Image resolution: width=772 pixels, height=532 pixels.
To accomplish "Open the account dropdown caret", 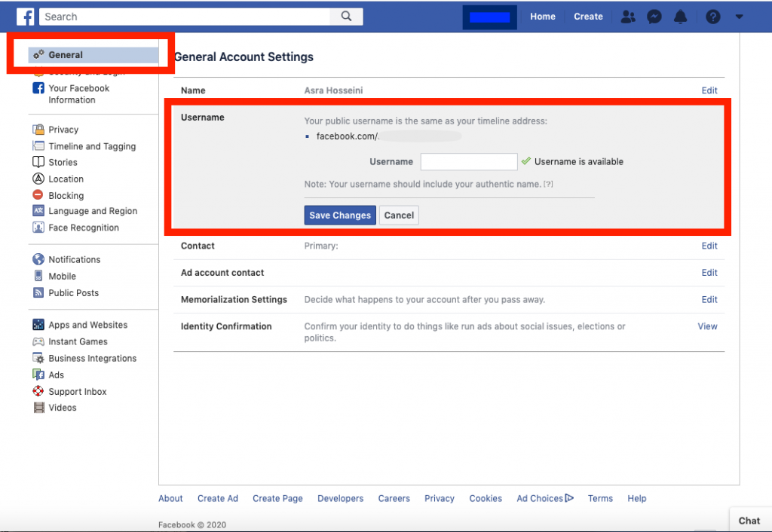I will (x=739, y=16).
